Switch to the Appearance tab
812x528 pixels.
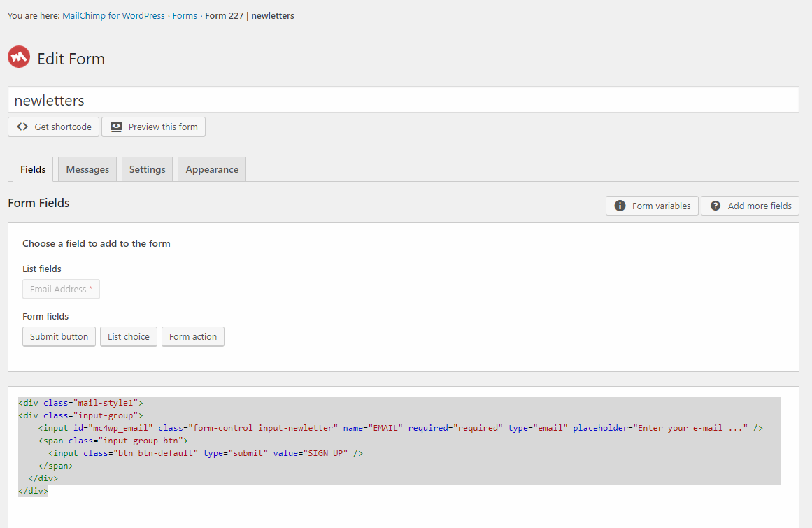point(212,169)
